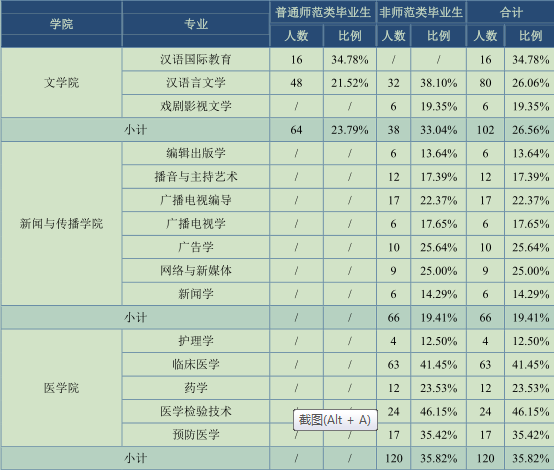Select the 播音与主持艺术 major cell
Image resolution: width=554 pixels, height=470 pixels.
(x=196, y=177)
